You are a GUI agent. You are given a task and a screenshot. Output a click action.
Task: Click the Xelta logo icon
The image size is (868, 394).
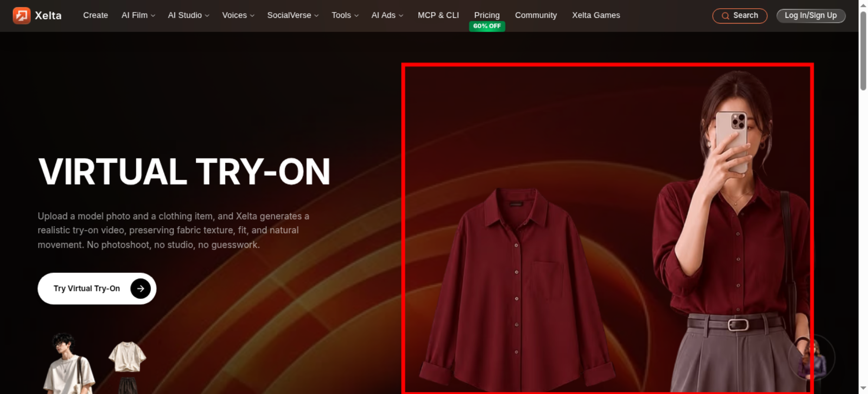pyautogui.click(x=22, y=16)
